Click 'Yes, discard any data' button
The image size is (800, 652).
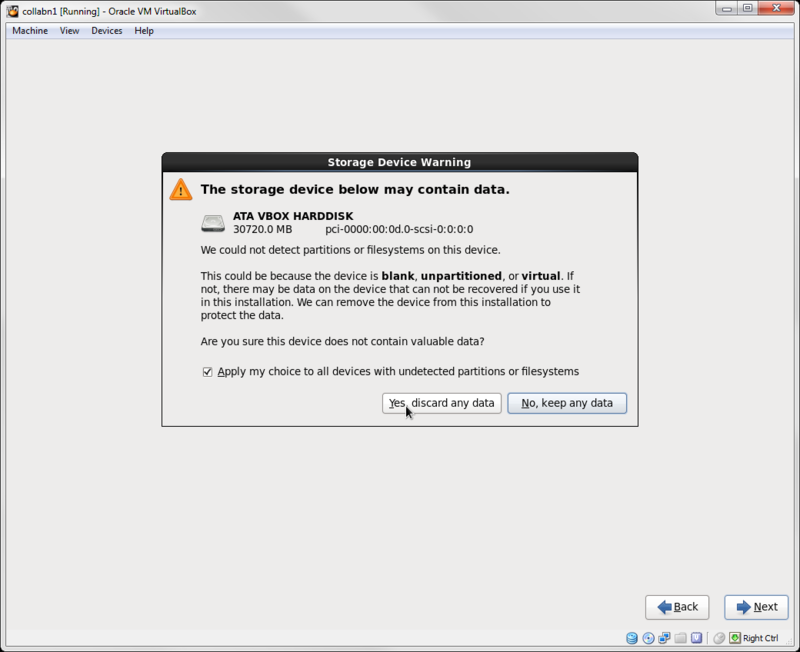point(442,403)
